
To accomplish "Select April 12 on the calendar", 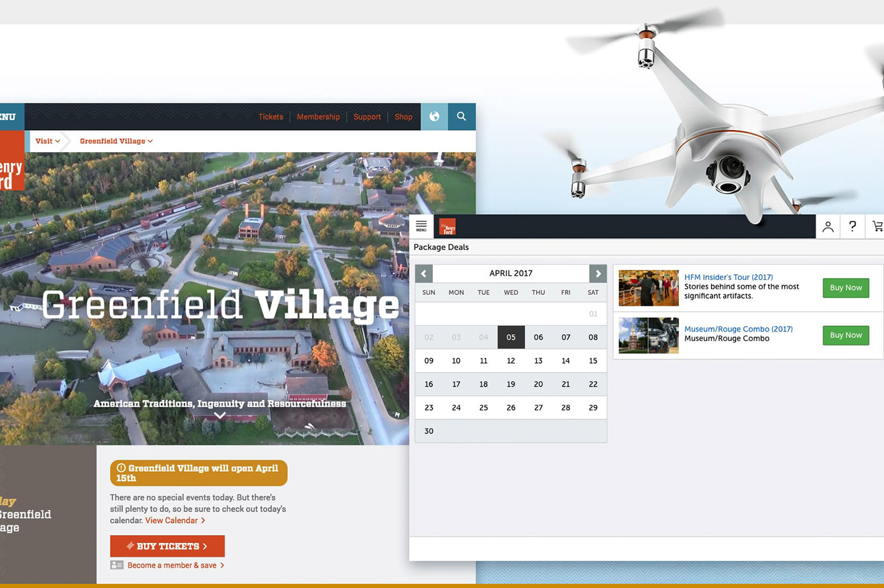I will pyautogui.click(x=511, y=361).
